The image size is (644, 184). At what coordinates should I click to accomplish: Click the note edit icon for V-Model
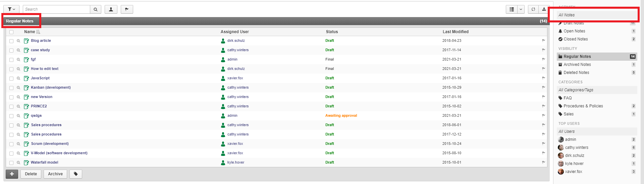26,153
